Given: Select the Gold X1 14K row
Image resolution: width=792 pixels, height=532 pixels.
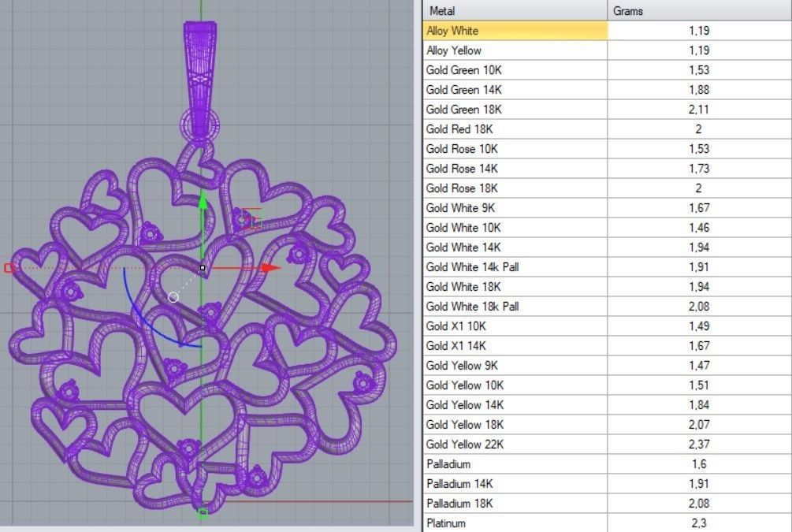Looking at the screenshot, I should [607, 346].
